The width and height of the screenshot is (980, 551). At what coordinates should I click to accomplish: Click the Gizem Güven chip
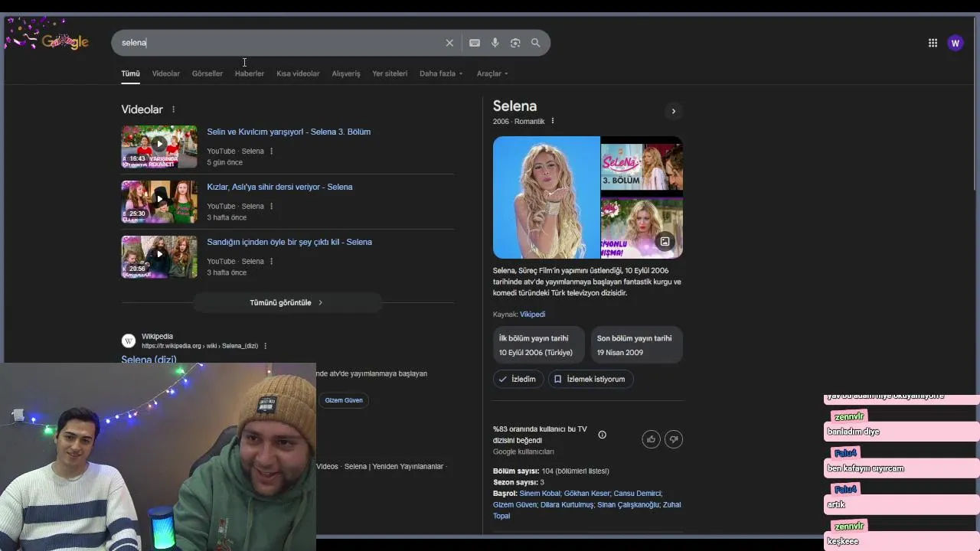click(x=344, y=400)
